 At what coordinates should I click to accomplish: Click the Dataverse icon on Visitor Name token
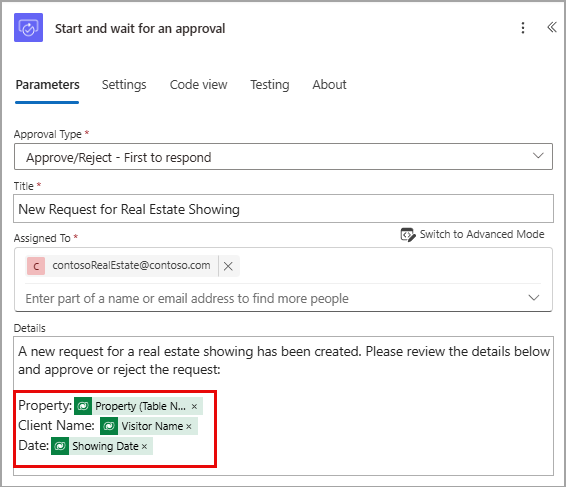[x=109, y=426]
